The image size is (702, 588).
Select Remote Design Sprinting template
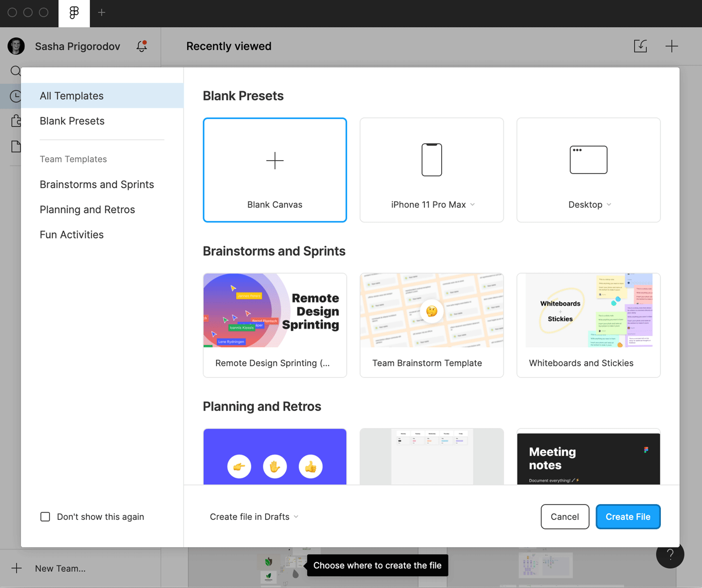tap(275, 325)
